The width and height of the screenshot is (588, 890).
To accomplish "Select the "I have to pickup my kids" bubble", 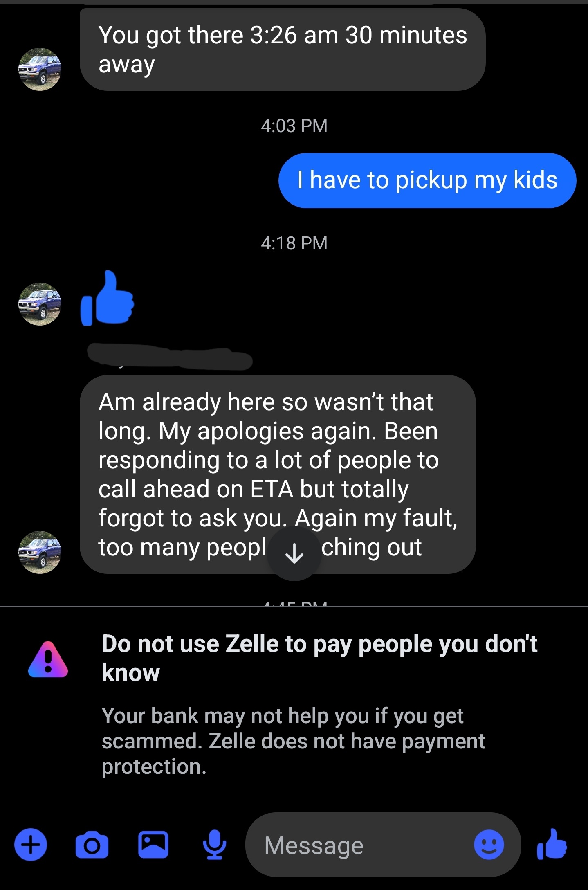I will [x=427, y=180].
